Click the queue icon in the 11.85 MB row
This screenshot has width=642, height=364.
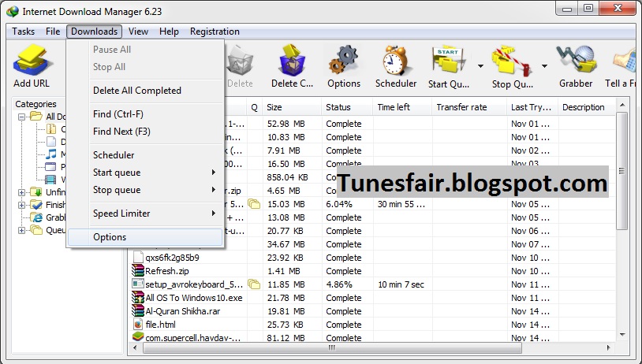[254, 284]
